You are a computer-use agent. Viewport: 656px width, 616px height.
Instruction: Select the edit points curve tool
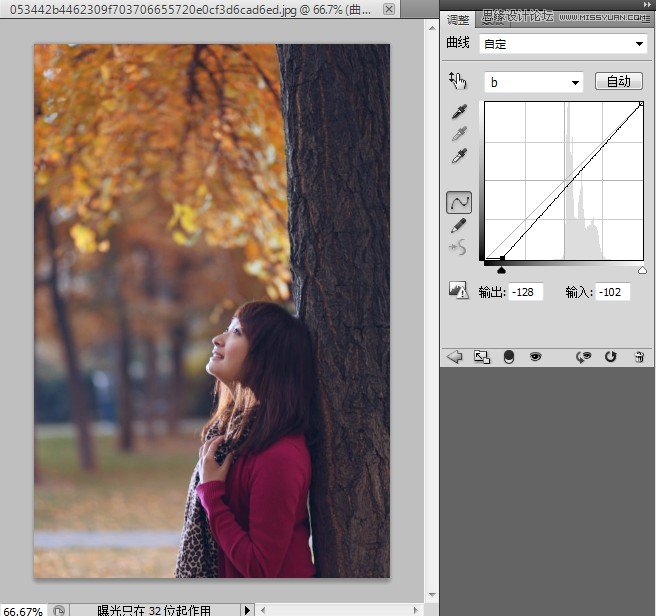(459, 203)
